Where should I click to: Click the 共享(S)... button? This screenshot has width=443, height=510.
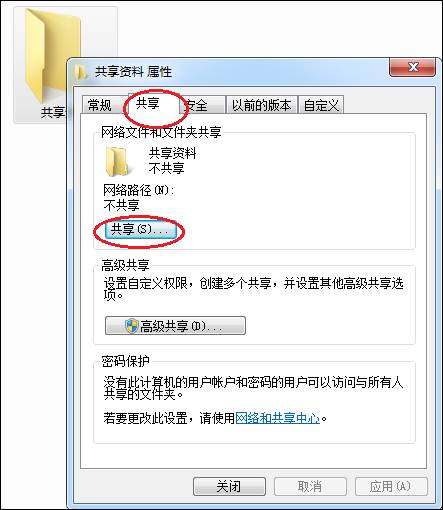point(140,230)
